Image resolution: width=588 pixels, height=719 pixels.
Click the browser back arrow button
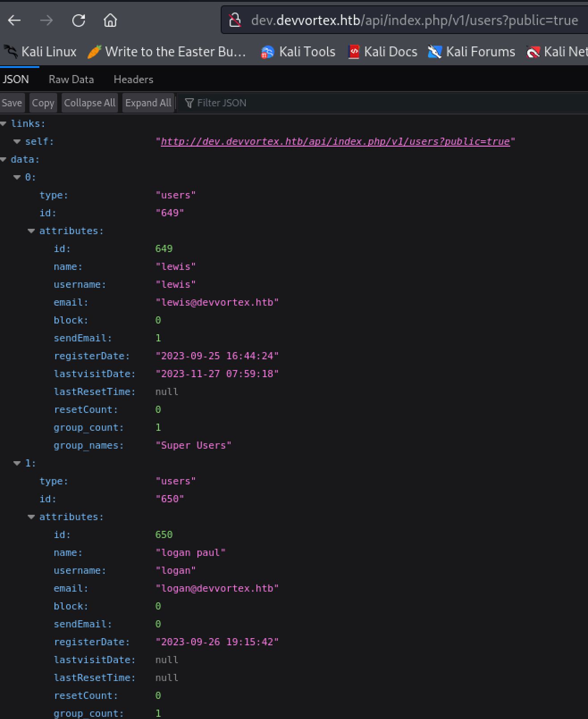click(14, 20)
